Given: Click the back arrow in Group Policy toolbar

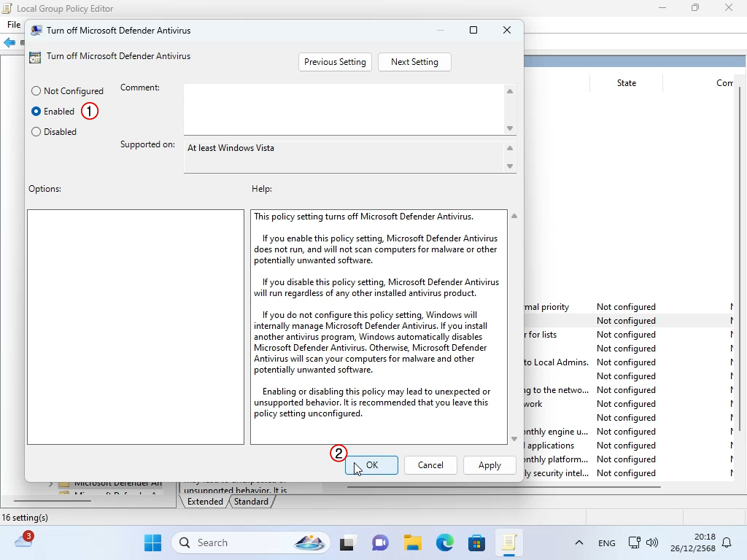Looking at the screenshot, I should point(9,43).
